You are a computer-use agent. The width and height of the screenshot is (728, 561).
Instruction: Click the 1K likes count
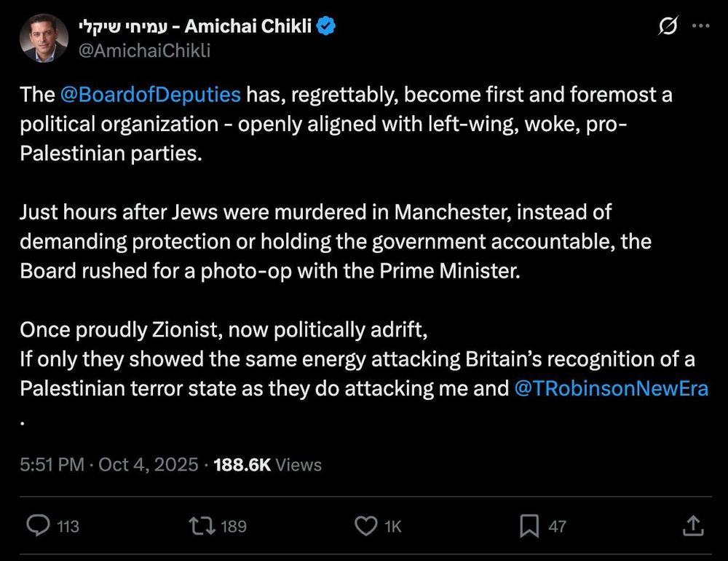click(x=392, y=526)
